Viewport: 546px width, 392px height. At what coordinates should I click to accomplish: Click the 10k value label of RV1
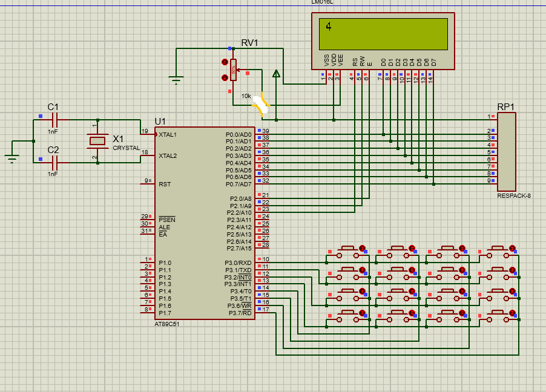click(x=246, y=96)
